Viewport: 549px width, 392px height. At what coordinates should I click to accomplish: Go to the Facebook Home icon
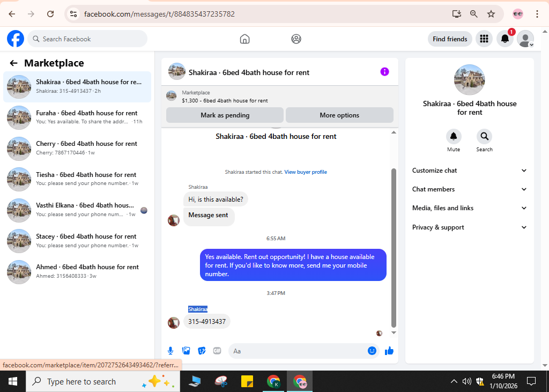click(x=244, y=39)
